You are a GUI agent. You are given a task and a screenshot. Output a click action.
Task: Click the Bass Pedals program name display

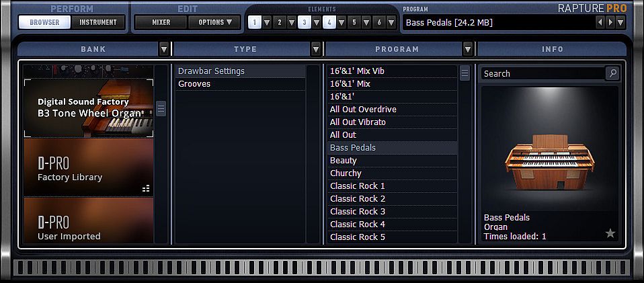(497, 23)
